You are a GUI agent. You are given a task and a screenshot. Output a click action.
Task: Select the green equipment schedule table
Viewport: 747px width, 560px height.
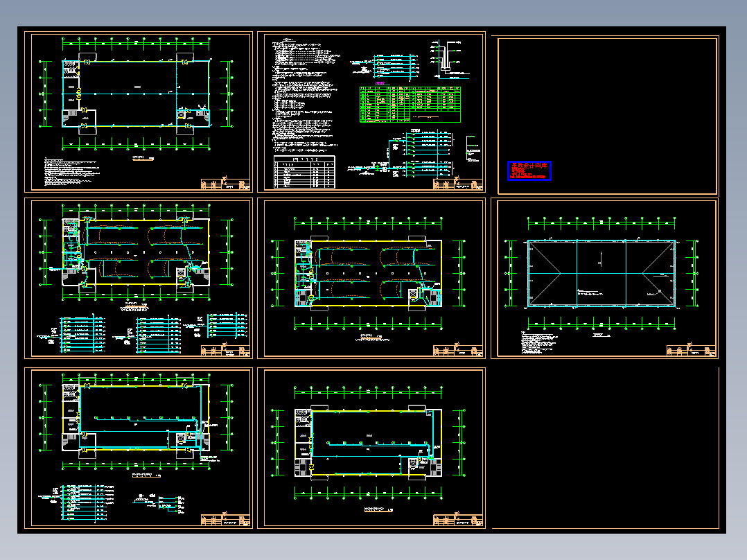tap(410, 105)
